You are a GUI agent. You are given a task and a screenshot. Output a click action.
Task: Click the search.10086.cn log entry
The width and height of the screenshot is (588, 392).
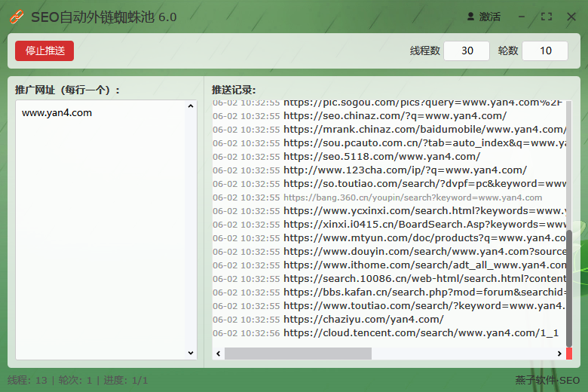tap(424, 279)
